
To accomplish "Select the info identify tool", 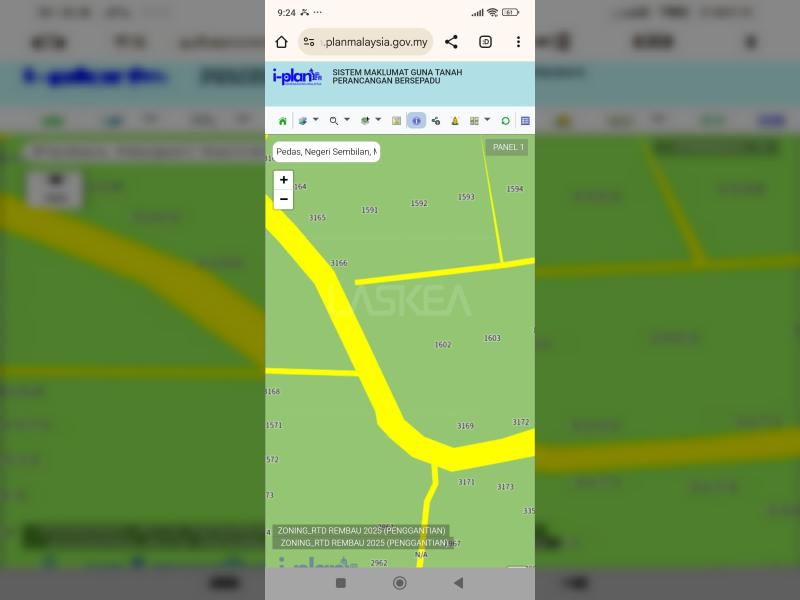I will point(416,121).
